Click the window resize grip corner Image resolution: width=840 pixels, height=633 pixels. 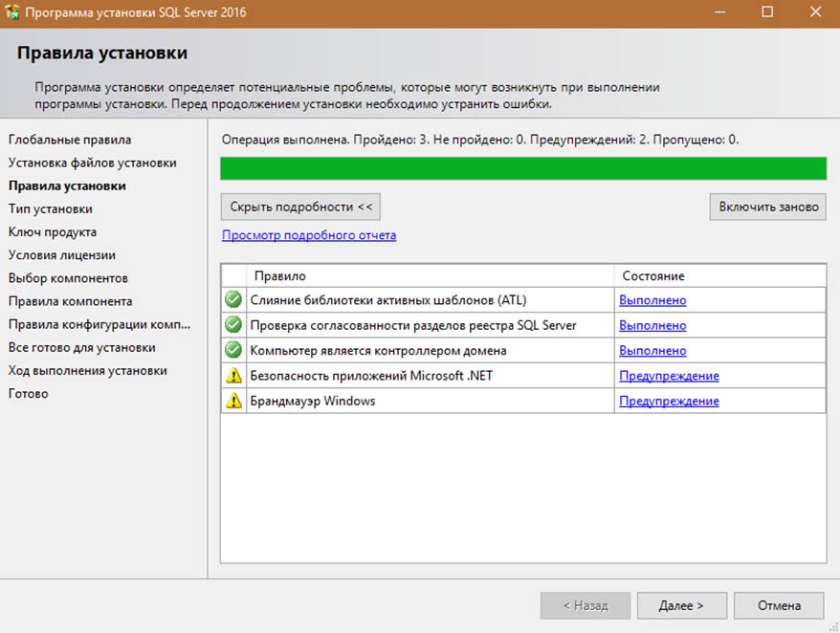834,627
